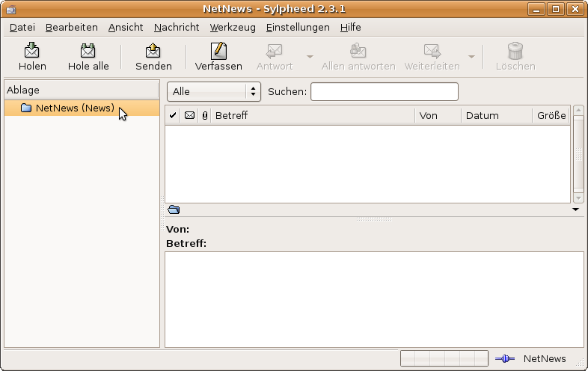Click the Hole alle mail icon
The width and height of the screenshot is (588, 371).
tap(88, 51)
